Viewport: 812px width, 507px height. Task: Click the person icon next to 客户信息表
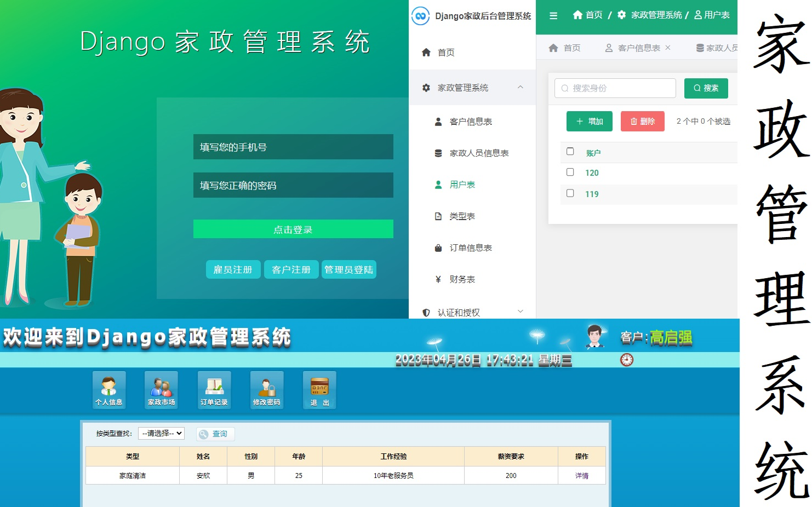pos(438,122)
